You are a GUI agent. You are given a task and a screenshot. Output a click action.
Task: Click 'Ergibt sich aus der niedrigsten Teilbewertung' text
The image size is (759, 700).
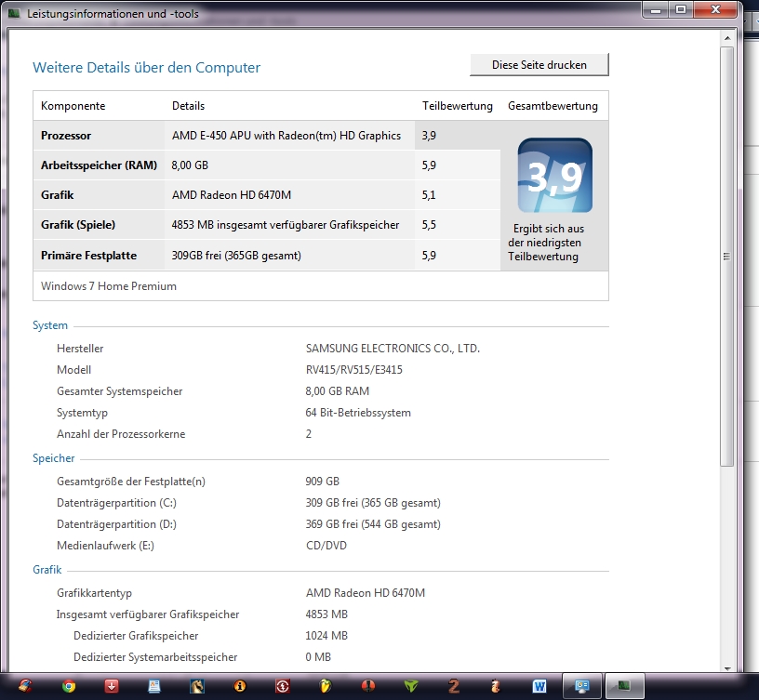point(546,243)
